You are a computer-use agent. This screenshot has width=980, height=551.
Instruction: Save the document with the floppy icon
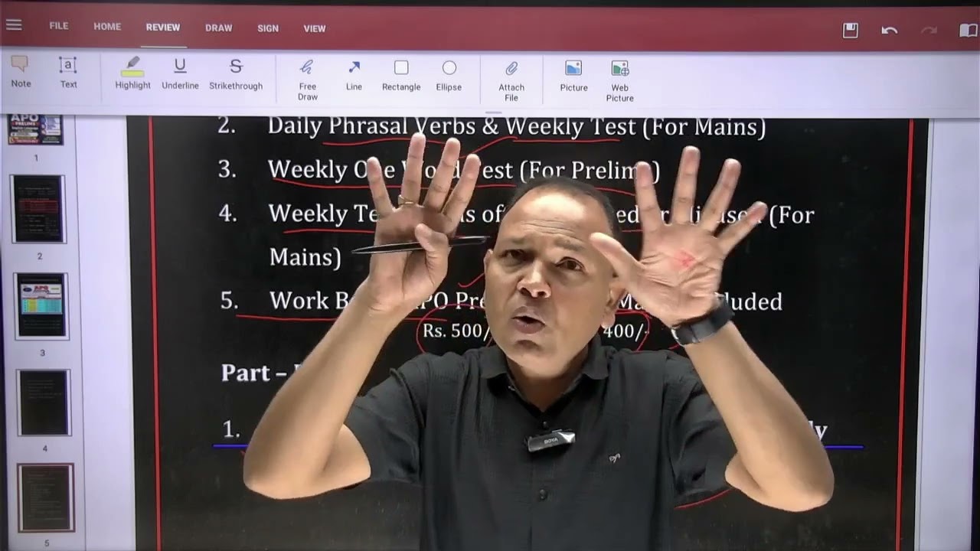click(x=850, y=31)
